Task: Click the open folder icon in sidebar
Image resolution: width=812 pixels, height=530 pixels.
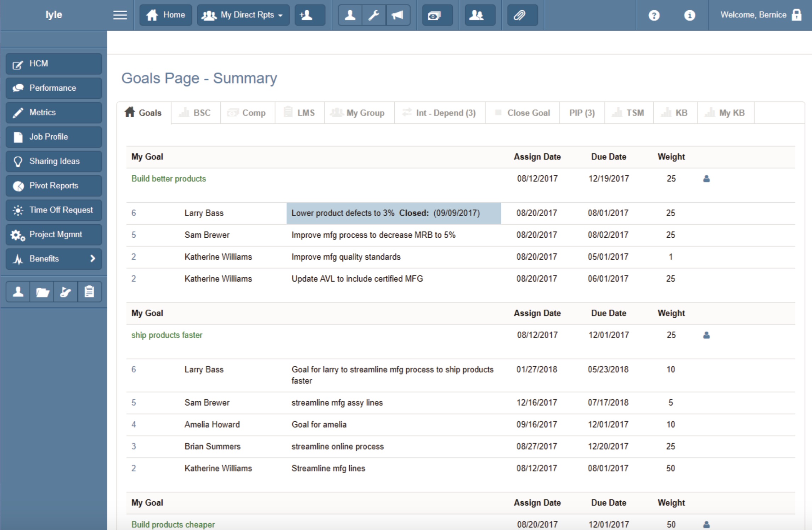Action: coord(42,292)
